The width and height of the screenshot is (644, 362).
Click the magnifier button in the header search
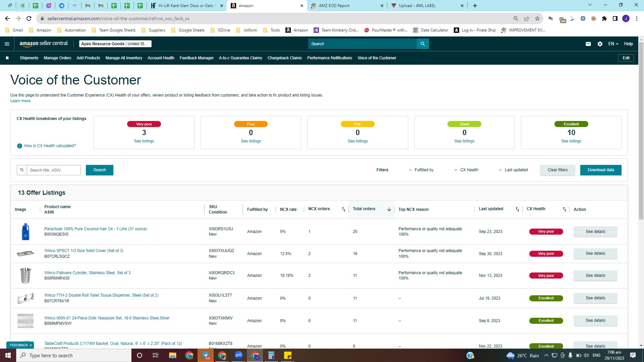click(423, 44)
